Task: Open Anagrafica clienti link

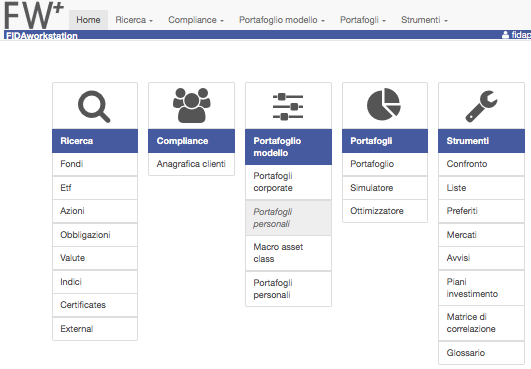Action: pos(191,164)
